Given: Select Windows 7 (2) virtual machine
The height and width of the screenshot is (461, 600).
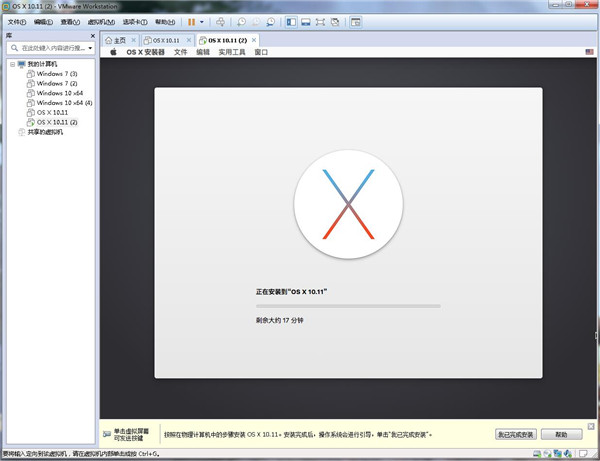Looking at the screenshot, I should click(57, 83).
